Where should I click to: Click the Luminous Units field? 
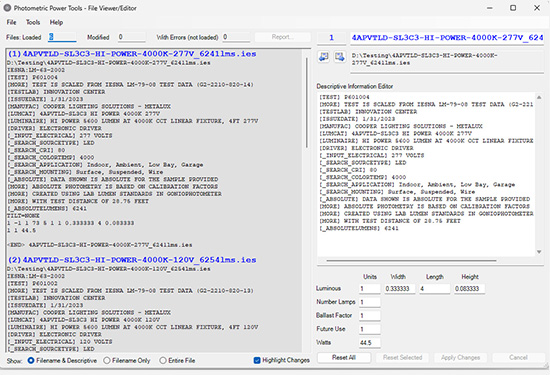(369, 289)
